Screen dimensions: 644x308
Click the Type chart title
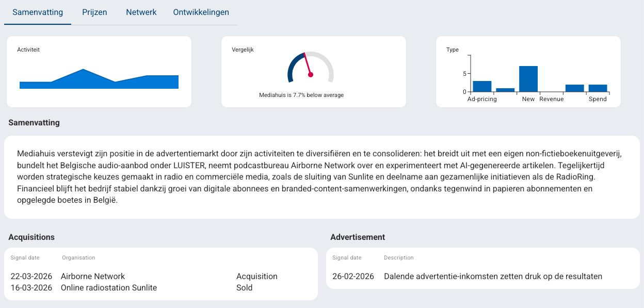click(x=453, y=50)
